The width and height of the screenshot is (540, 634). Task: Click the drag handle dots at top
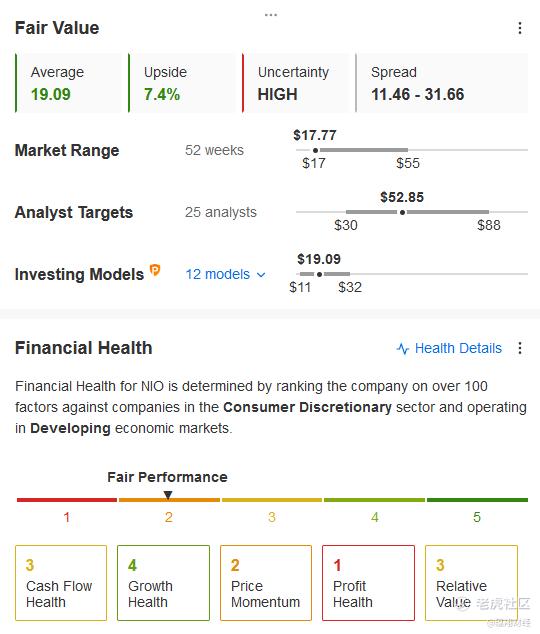tap(270, 15)
